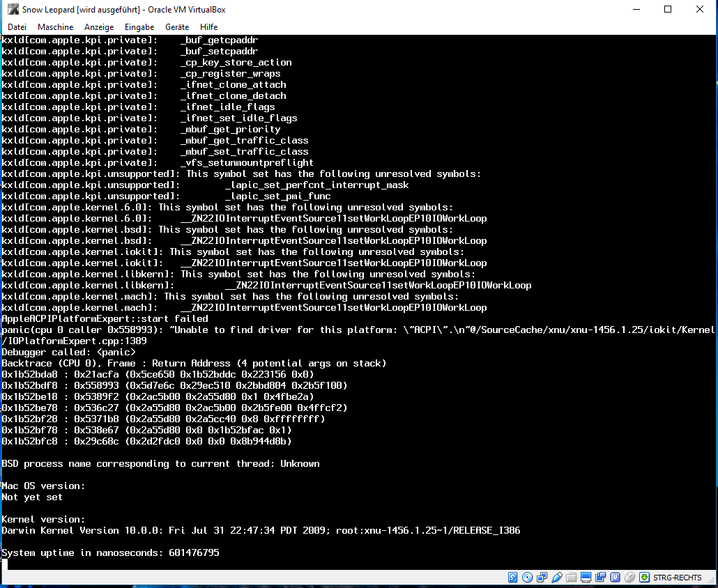Click the '_lapic_set_perfcnt_interrupt_mask' symbol line
Image resolution: width=718 pixels, height=588 pixels.
(205, 185)
